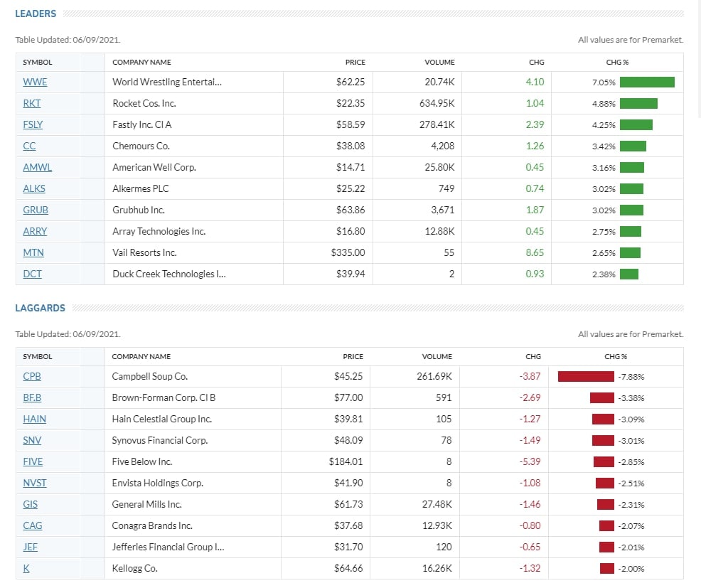The height and width of the screenshot is (588, 701).
Task: Click the red bar for CPB's -7.88% change
Action: click(585, 376)
